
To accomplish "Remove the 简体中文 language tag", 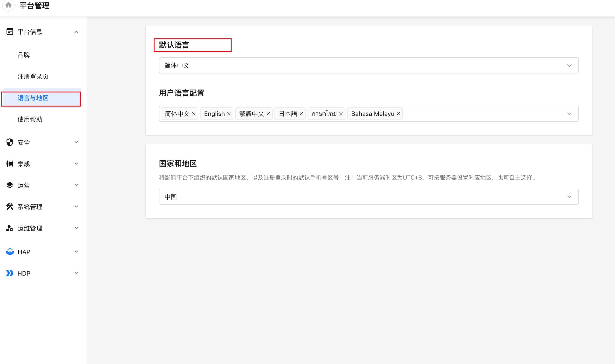I will pos(194,114).
